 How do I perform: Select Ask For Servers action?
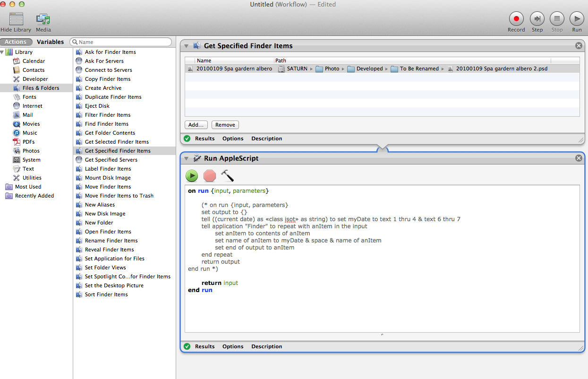(104, 61)
